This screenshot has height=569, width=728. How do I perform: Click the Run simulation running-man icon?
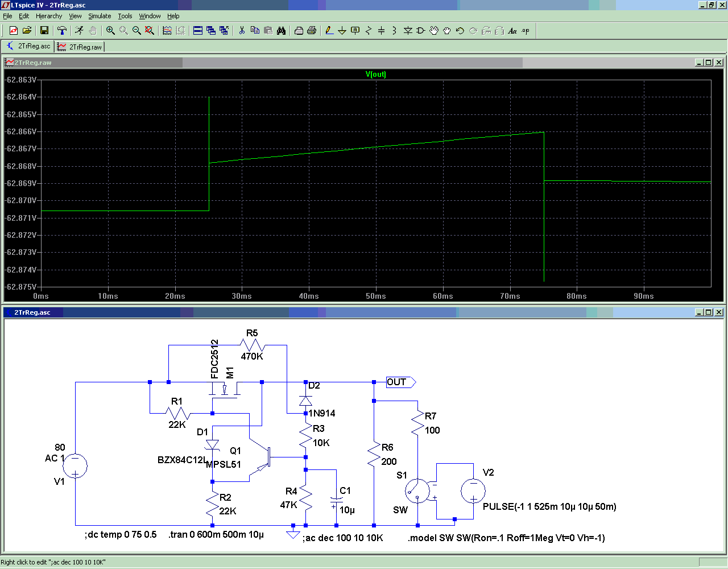(x=80, y=31)
